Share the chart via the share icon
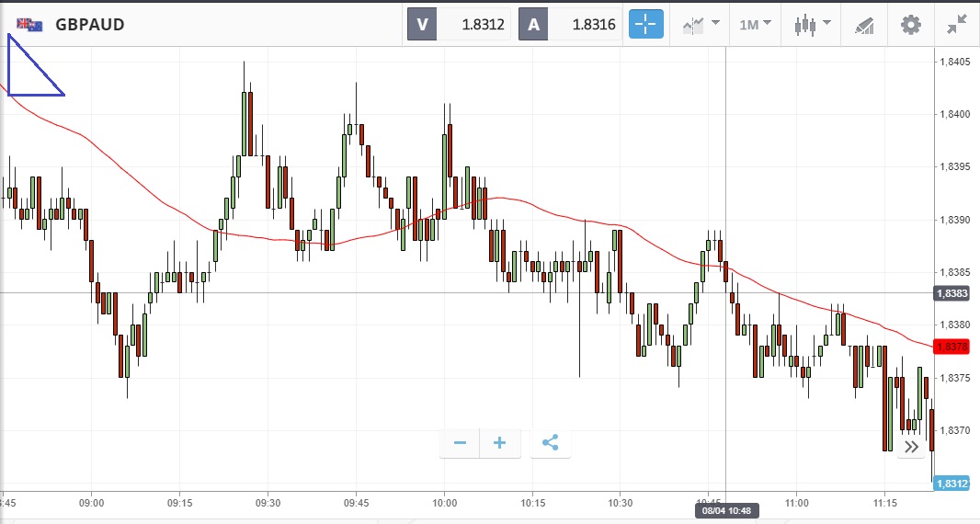This screenshot has height=524, width=980. click(x=550, y=443)
